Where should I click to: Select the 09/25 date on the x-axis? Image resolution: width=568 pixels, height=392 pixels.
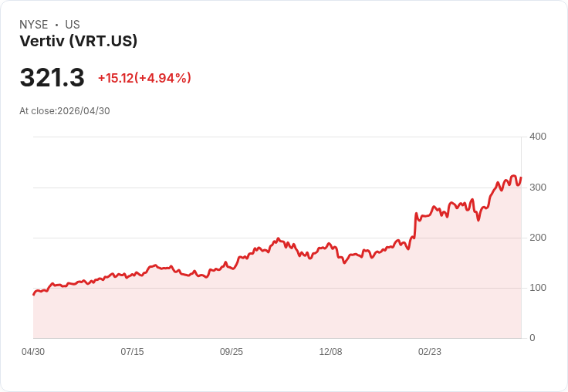pos(232,352)
